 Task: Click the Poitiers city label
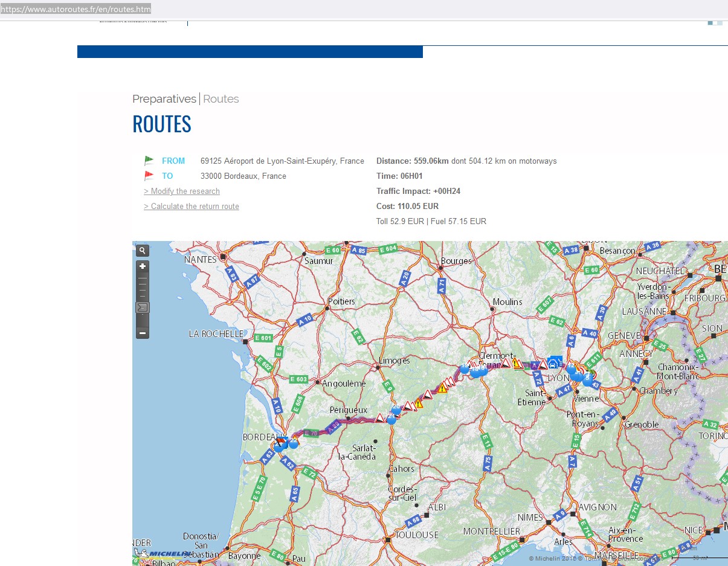(341, 301)
